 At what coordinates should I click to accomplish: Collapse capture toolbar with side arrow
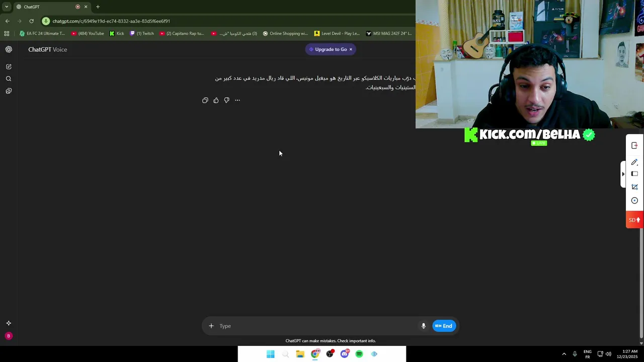(623, 174)
